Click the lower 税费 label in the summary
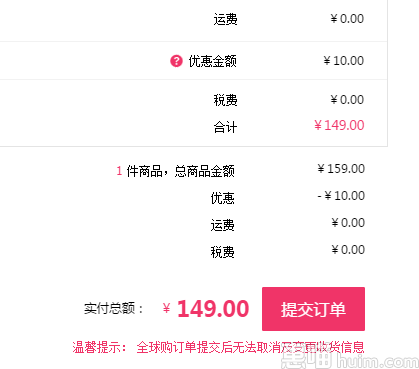 tap(222, 252)
